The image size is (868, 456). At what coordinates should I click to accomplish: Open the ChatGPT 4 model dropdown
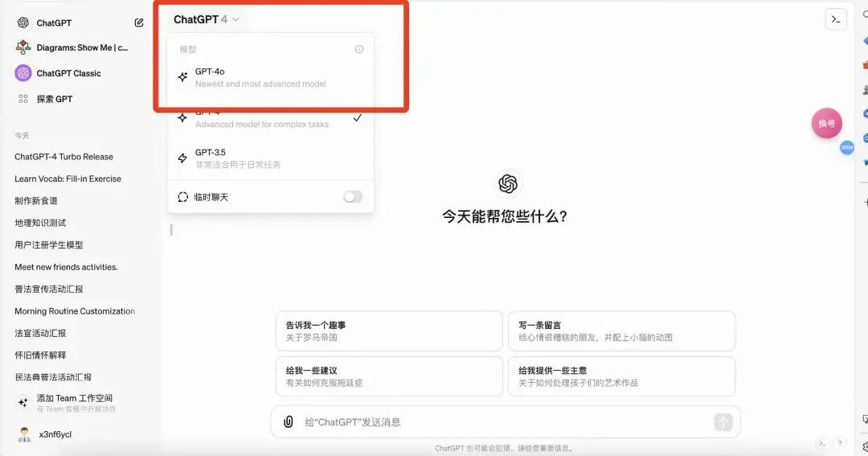pyautogui.click(x=206, y=19)
